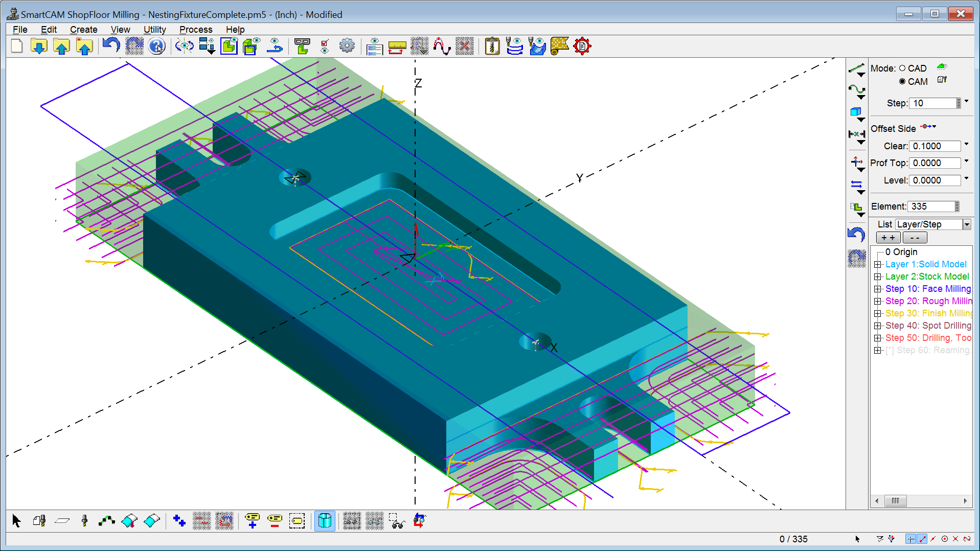Click the New file icon

pyautogui.click(x=17, y=47)
